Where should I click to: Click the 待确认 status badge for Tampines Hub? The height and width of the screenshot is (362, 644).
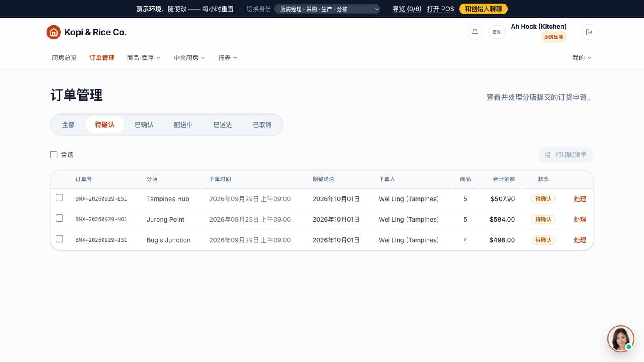(543, 199)
